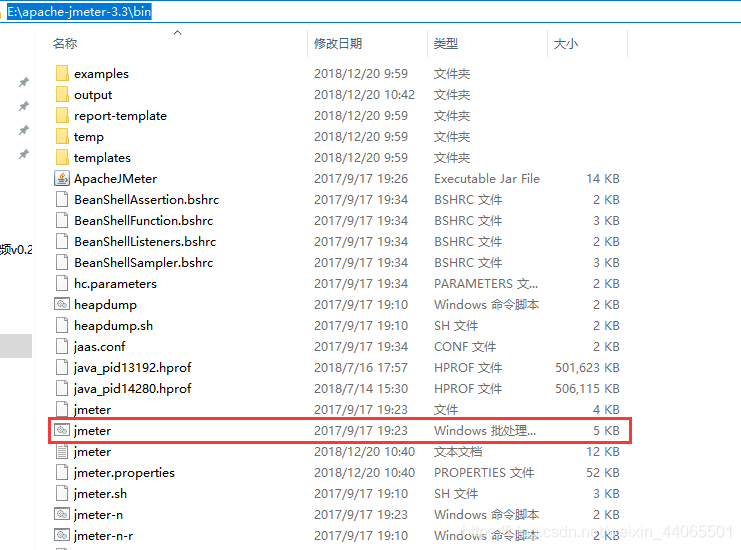
Task: Select the file name heapdump.sh
Action: [113, 326]
